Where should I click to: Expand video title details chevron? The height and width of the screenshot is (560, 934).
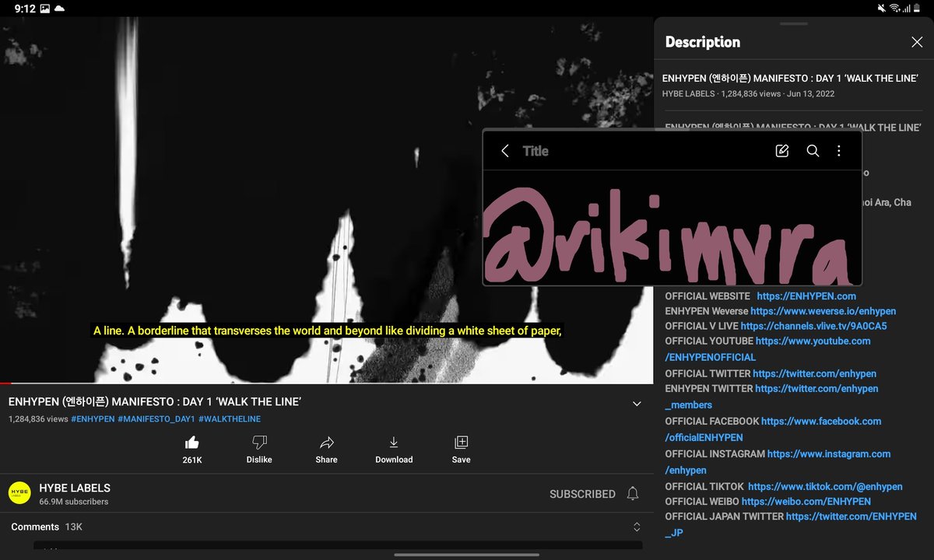point(637,404)
